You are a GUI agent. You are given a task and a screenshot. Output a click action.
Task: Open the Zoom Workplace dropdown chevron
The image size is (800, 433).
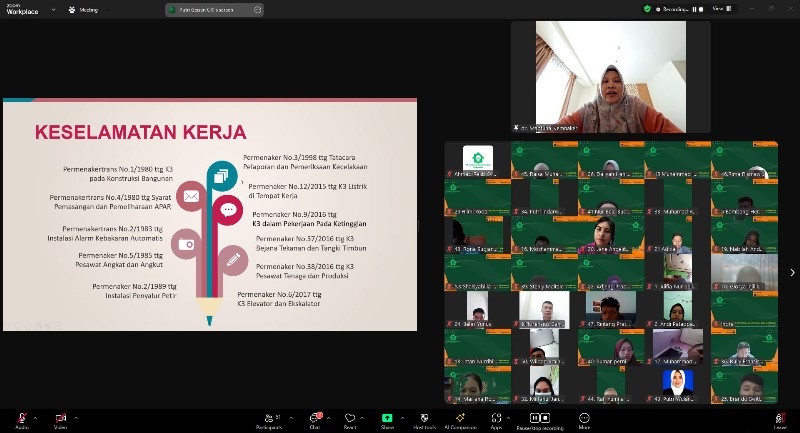pyautogui.click(x=54, y=10)
